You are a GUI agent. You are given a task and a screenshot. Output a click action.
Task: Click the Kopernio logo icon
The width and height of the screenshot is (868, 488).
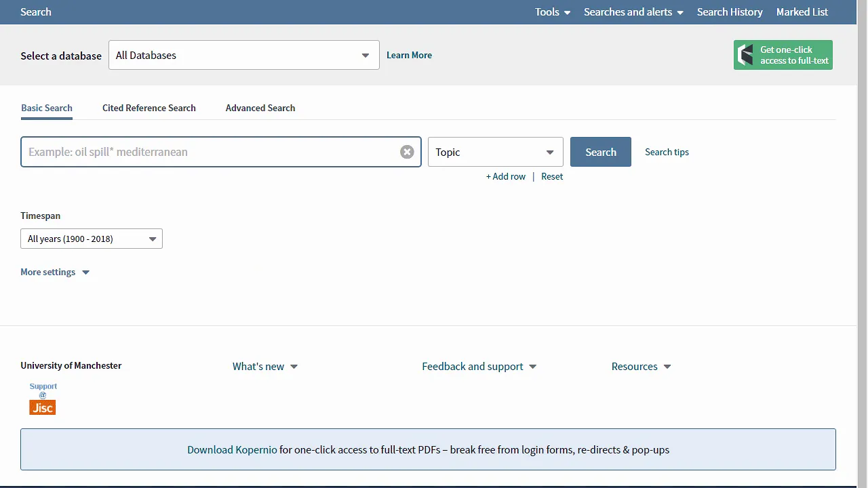point(746,55)
